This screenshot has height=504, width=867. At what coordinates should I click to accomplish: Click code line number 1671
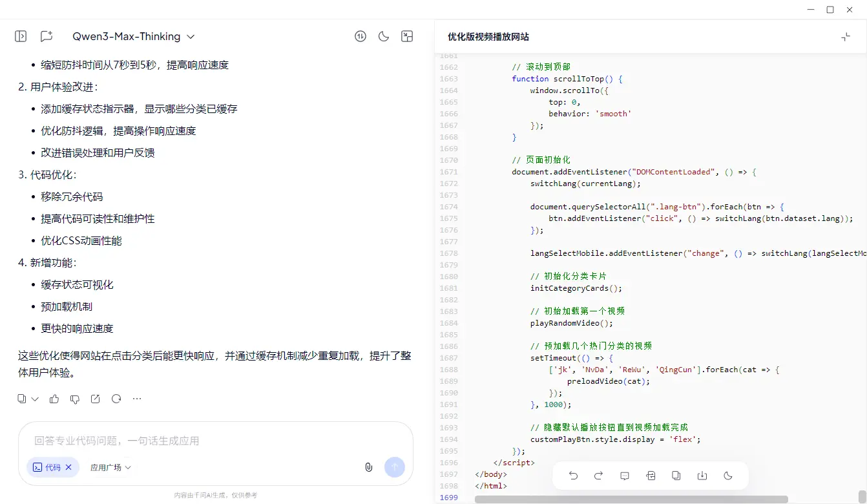(448, 172)
